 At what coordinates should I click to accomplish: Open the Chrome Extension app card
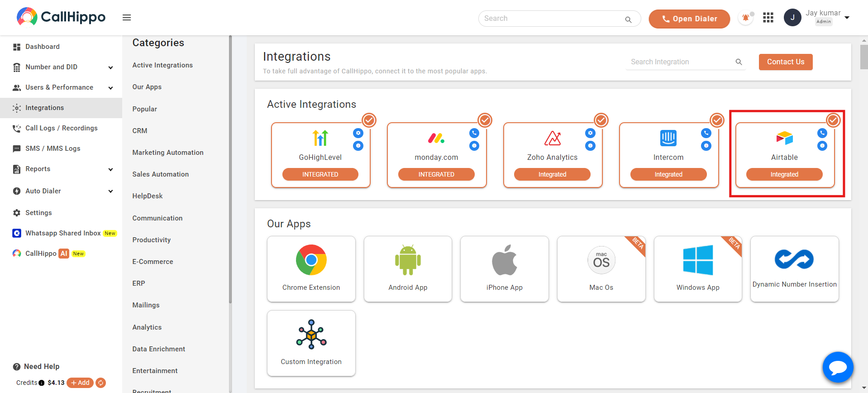point(311,269)
